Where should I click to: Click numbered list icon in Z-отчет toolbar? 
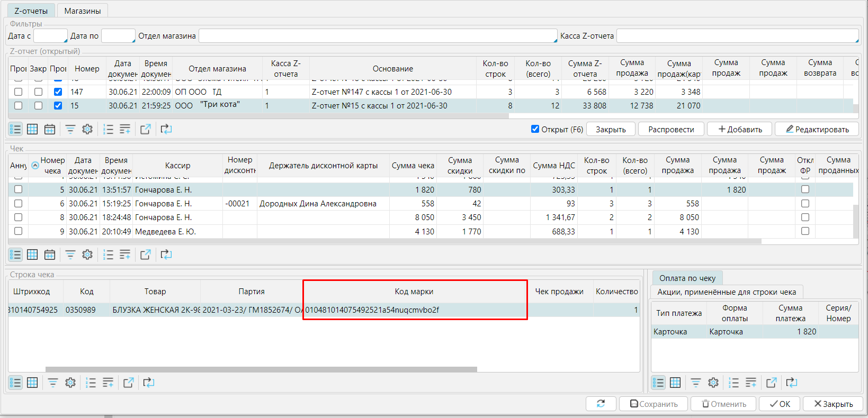pos(108,129)
